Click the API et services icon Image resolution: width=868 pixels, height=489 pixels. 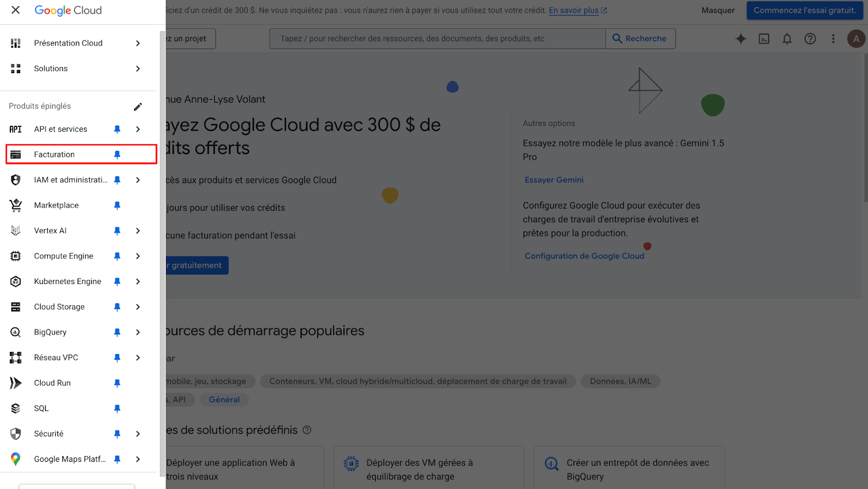tap(16, 129)
